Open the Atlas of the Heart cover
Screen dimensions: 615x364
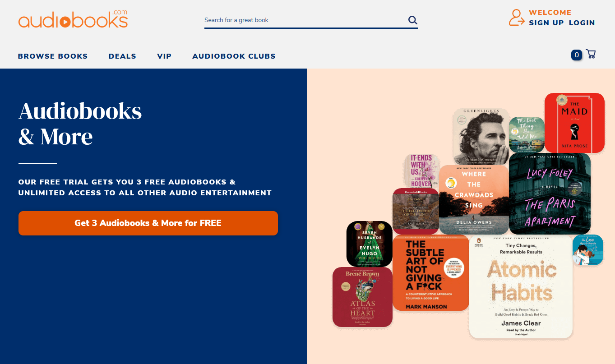click(362, 297)
